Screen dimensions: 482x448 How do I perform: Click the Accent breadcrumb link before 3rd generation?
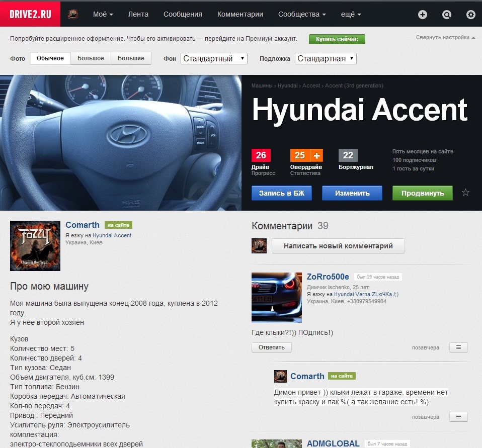click(x=311, y=85)
